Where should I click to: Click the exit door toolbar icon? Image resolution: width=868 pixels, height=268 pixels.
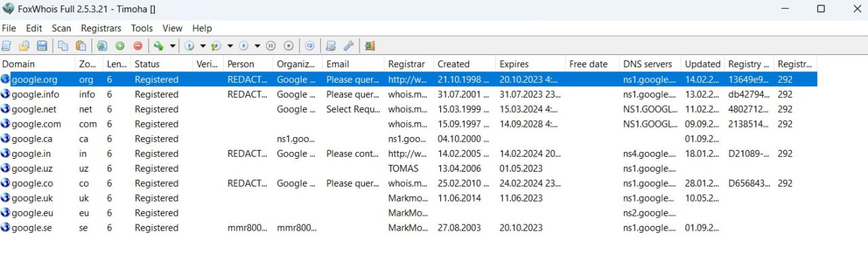pos(370,46)
